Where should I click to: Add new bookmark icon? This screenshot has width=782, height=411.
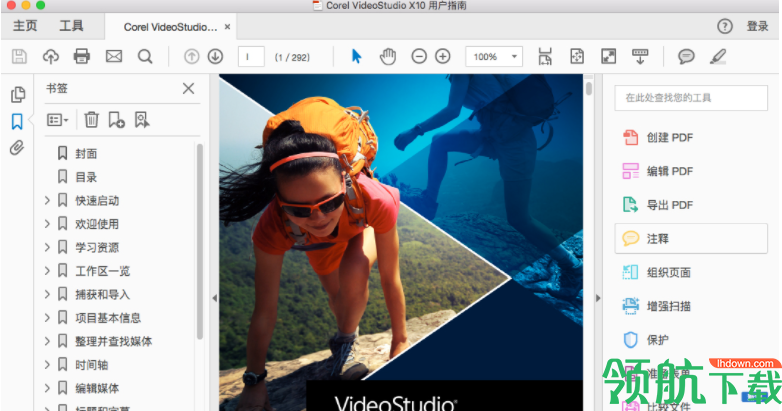pos(117,120)
